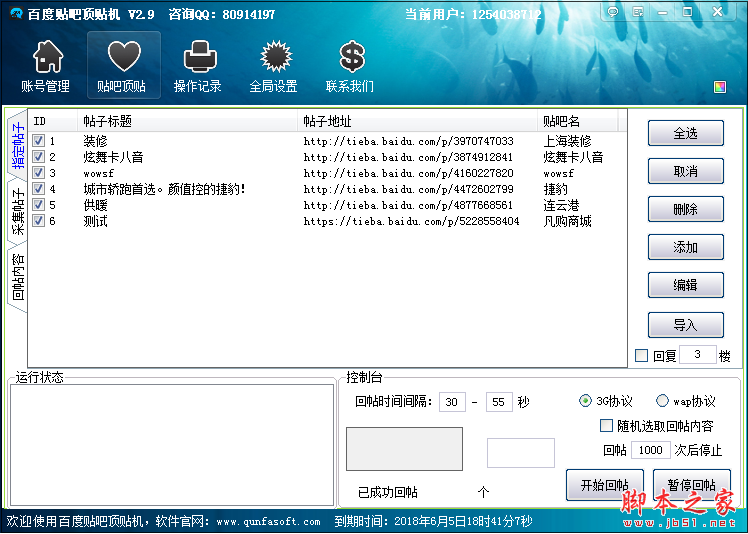Click inside the 运行状态 log area

tap(172, 445)
